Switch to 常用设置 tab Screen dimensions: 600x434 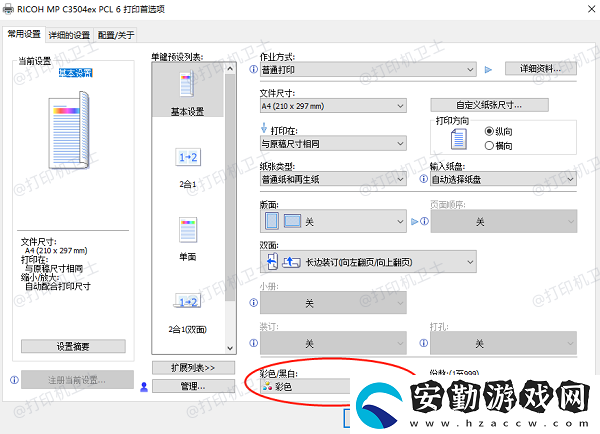[x=24, y=34]
